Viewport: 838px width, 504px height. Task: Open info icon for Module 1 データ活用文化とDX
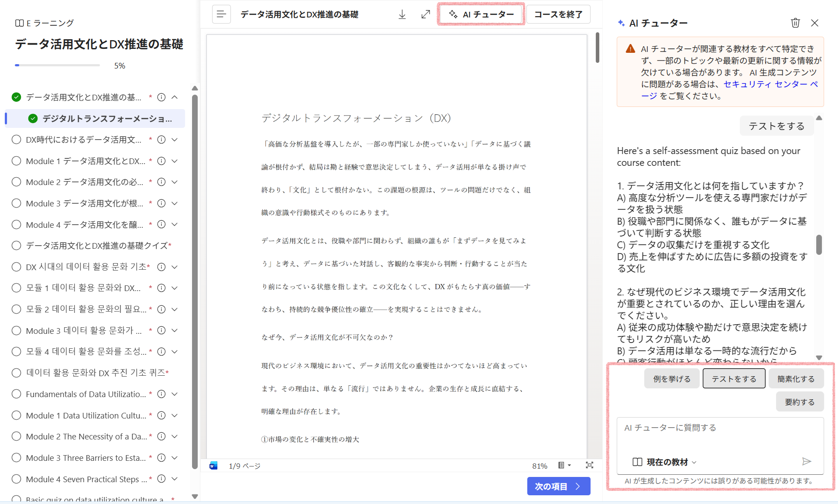[x=161, y=161]
